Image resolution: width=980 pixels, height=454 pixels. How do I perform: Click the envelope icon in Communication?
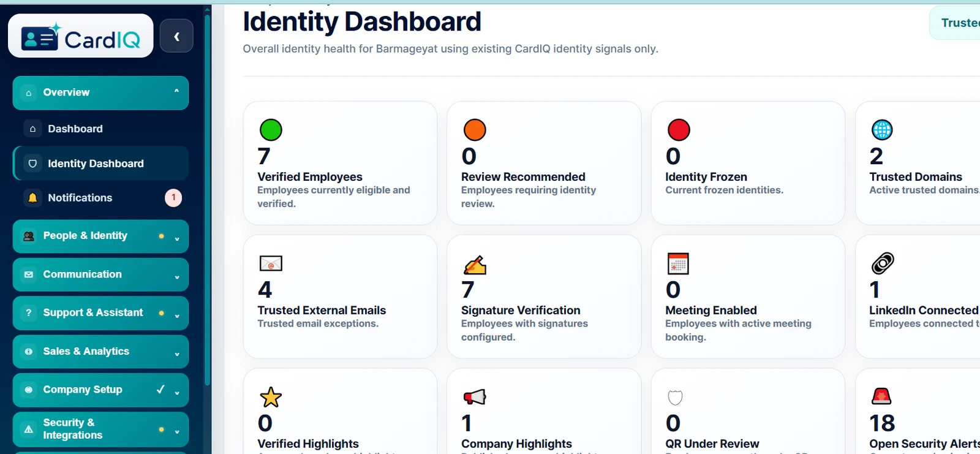coord(29,274)
